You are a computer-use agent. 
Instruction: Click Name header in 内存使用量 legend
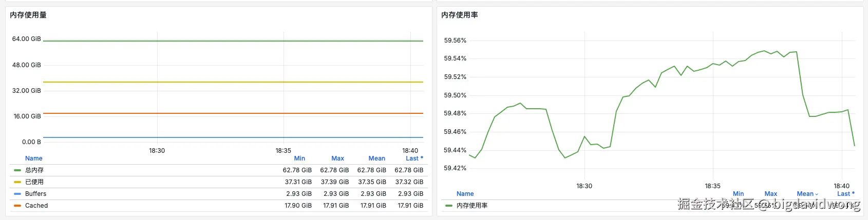click(34, 158)
